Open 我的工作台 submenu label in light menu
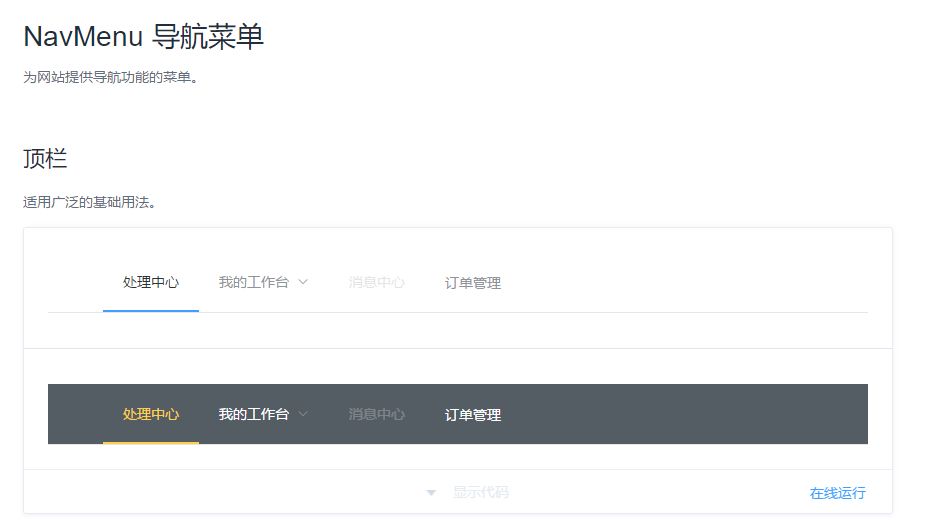933x530 pixels. click(253, 282)
